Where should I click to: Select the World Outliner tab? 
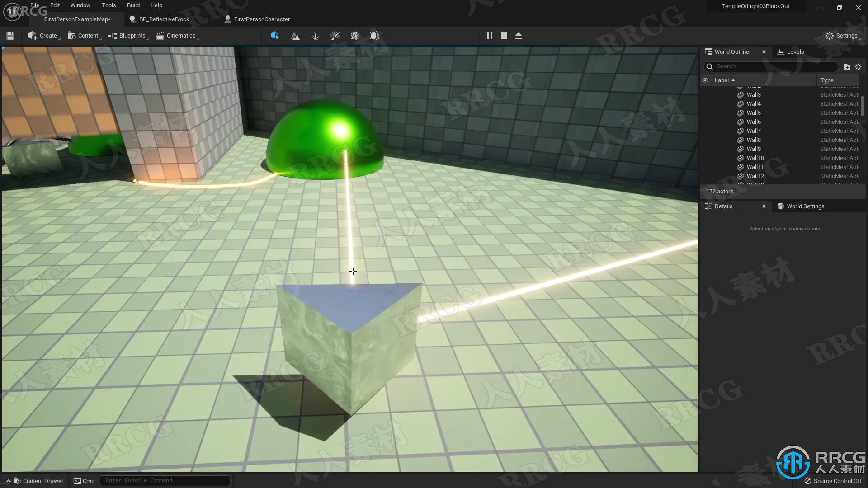click(732, 52)
